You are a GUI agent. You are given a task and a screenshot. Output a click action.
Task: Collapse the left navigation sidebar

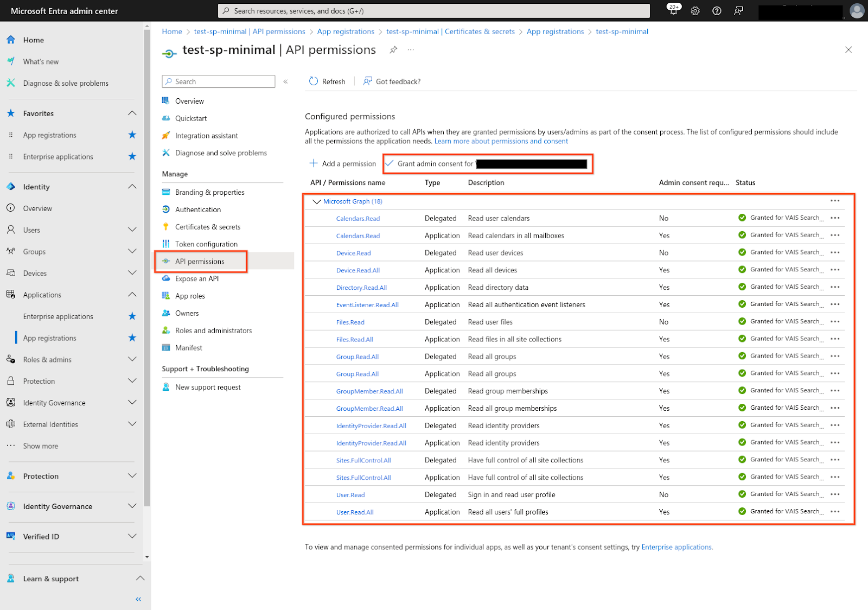coord(138,599)
